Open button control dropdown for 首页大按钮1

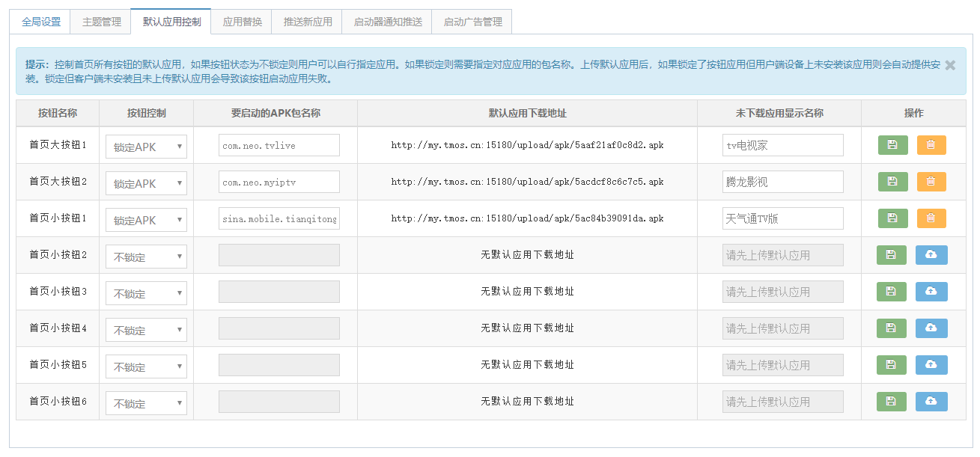[146, 147]
